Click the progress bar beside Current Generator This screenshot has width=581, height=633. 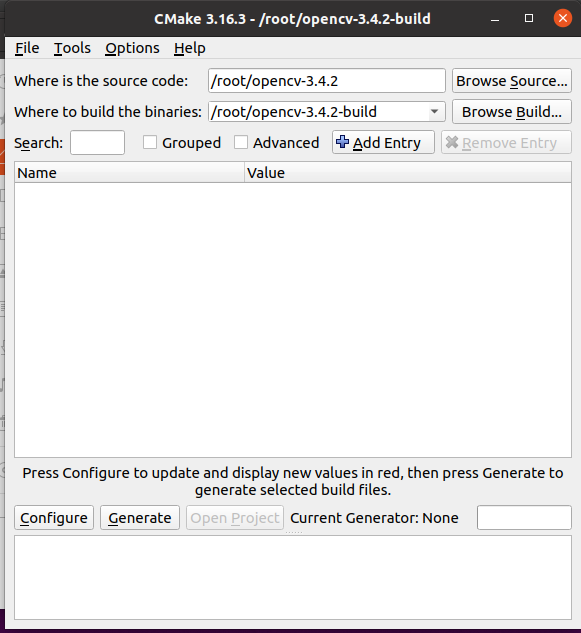pos(524,518)
